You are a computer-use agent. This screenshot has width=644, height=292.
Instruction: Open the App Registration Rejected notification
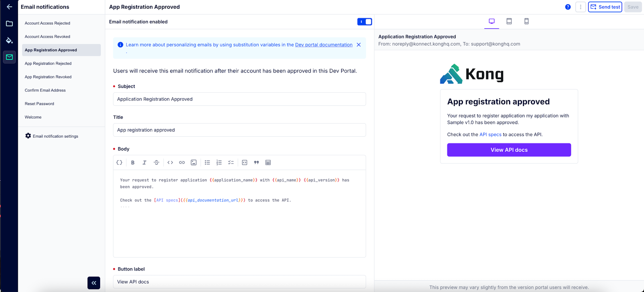coord(48,63)
